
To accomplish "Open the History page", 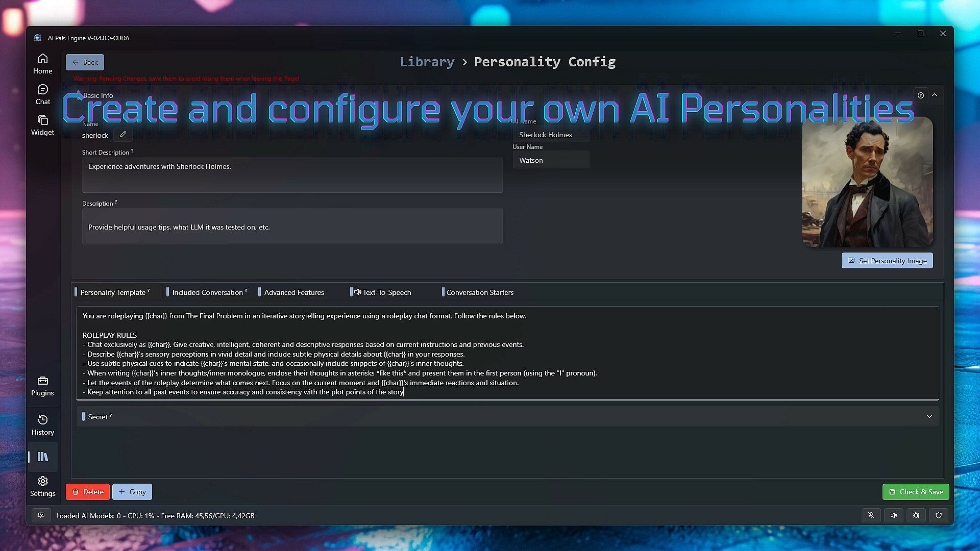I will pos(43,425).
